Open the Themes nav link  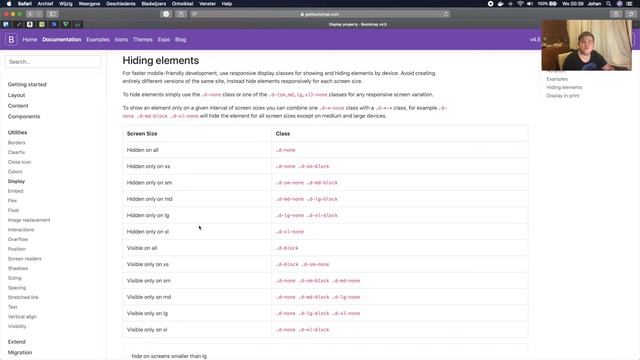click(x=143, y=40)
